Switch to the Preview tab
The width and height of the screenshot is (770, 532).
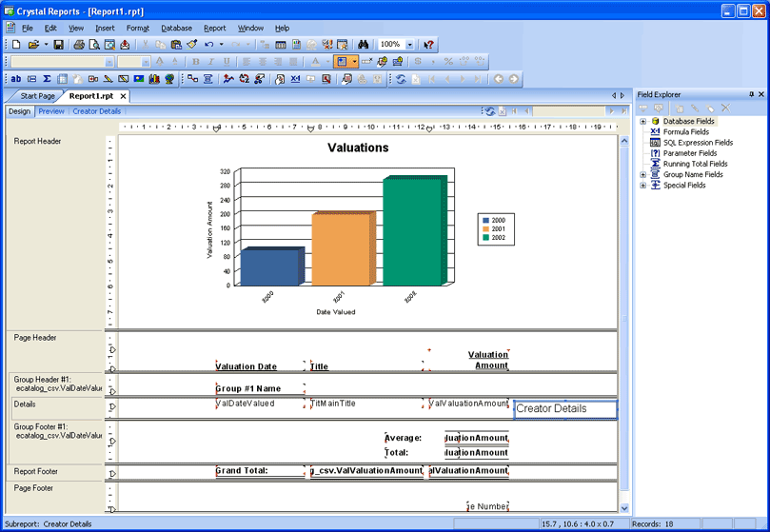51,111
